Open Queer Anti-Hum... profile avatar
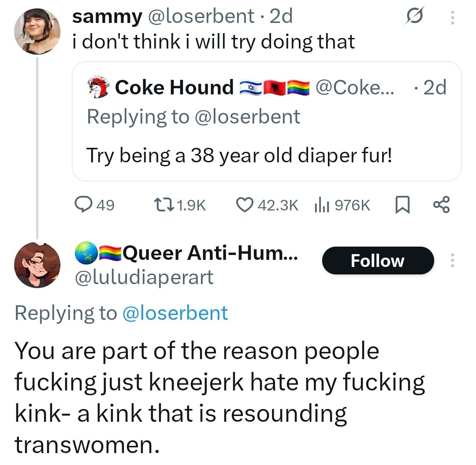476x465 pixels. point(37,265)
